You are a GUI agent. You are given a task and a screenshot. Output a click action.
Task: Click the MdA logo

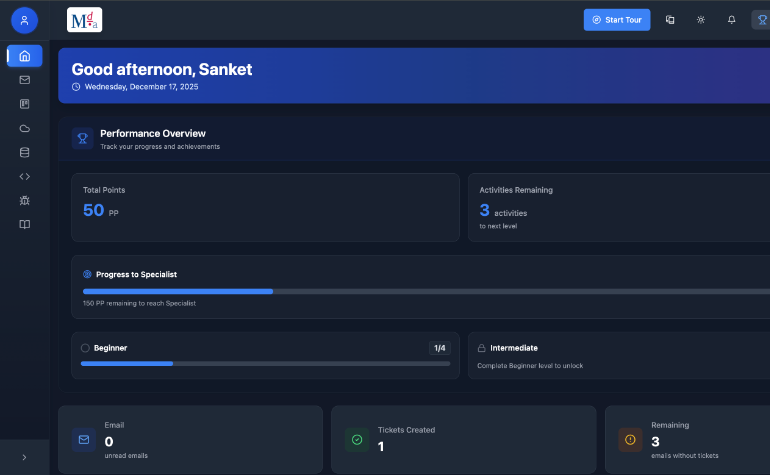pos(84,20)
